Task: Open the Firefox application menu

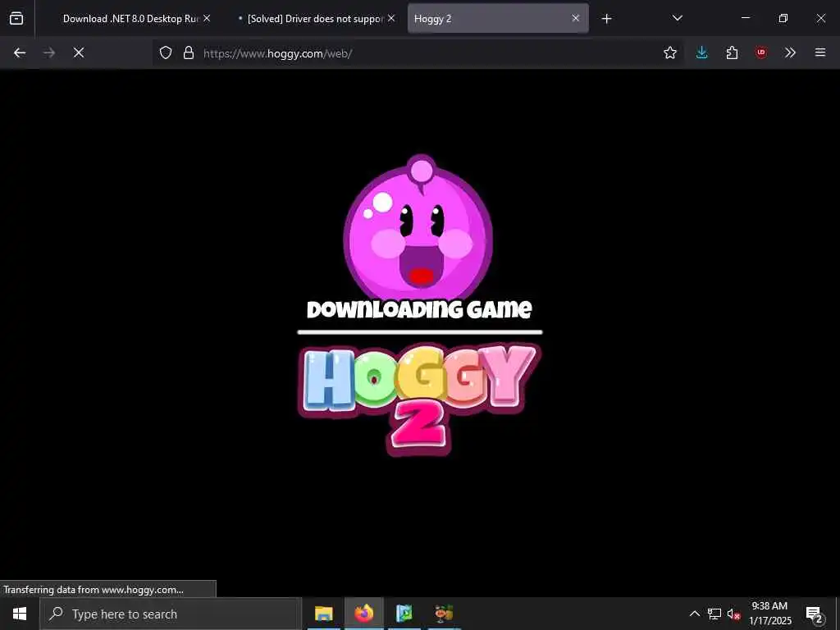Action: 820,52
